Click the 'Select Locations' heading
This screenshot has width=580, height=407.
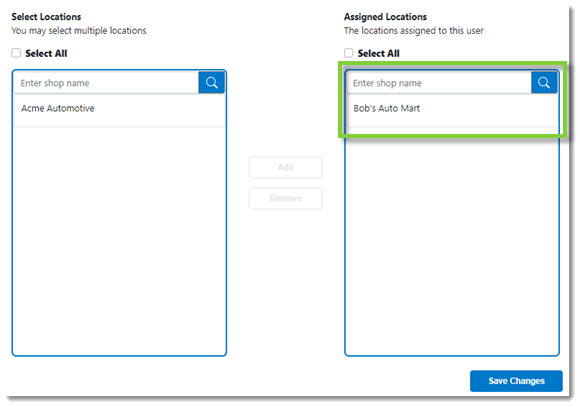coord(46,17)
